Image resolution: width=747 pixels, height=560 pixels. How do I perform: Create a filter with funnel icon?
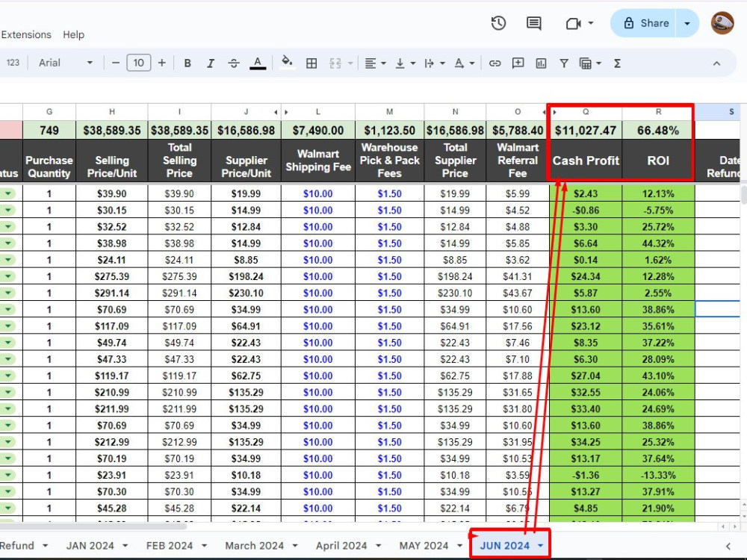pyautogui.click(x=563, y=63)
